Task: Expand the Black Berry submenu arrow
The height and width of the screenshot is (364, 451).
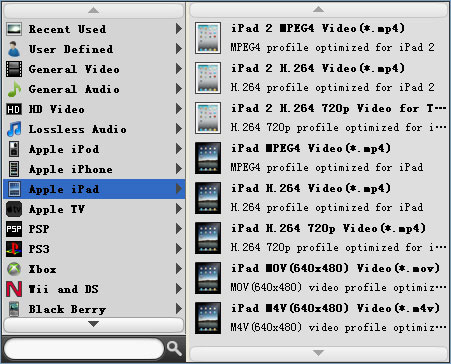Action: [x=179, y=309]
